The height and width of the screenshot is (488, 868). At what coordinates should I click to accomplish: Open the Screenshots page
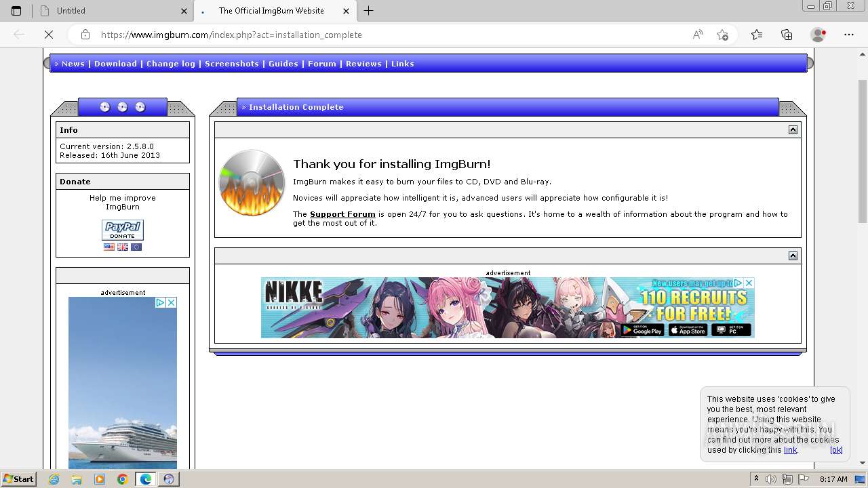click(x=232, y=64)
